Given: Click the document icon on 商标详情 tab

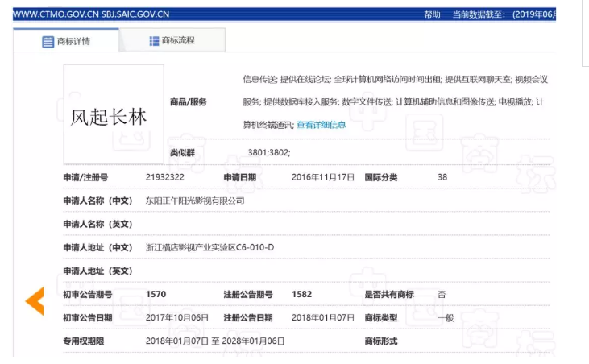Looking at the screenshot, I should click(x=48, y=41).
